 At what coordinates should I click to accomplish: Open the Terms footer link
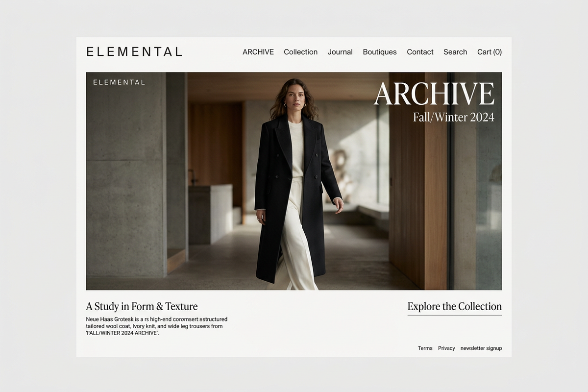425,348
